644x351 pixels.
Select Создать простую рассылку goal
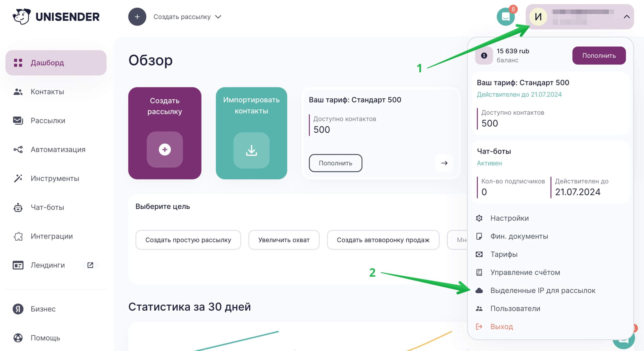click(x=188, y=240)
